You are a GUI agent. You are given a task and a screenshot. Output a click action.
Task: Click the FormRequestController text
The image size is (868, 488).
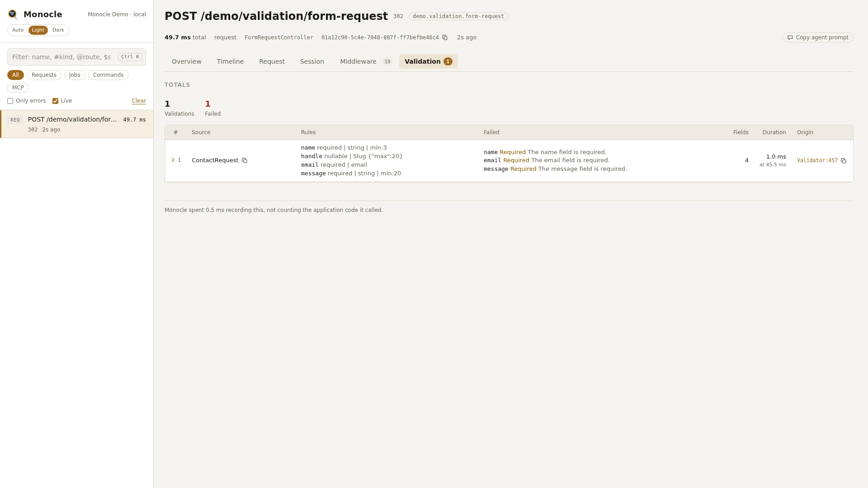point(279,38)
